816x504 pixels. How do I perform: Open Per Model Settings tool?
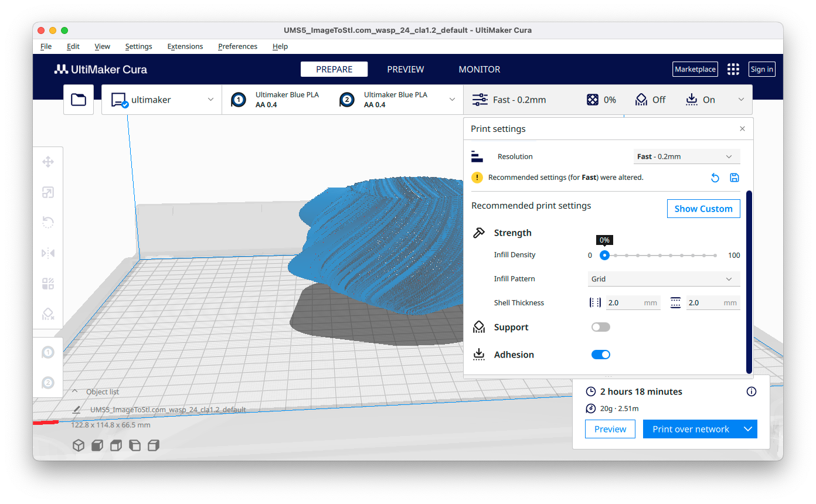[x=48, y=284]
